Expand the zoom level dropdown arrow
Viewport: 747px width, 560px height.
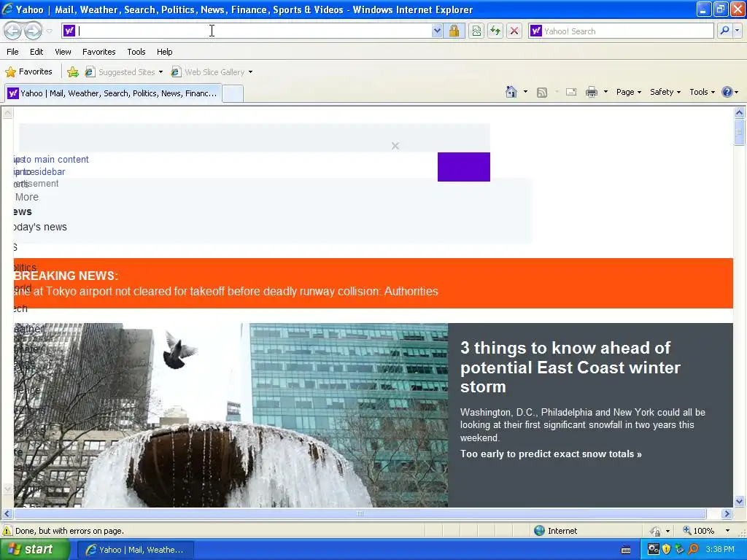(727, 531)
